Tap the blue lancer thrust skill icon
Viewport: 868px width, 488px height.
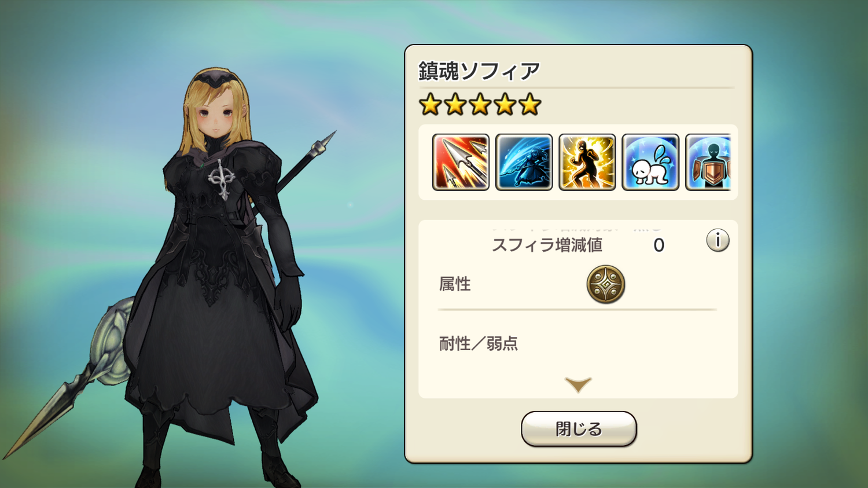coord(524,162)
